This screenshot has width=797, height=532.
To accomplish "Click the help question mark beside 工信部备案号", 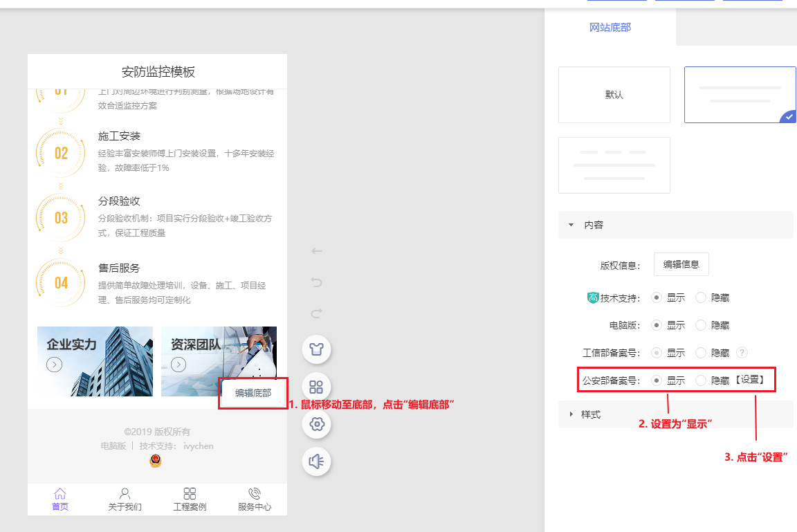I will coord(742,353).
